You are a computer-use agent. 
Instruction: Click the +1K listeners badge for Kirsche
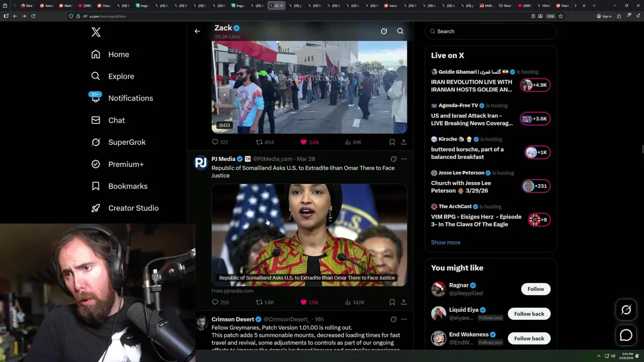pos(537,152)
